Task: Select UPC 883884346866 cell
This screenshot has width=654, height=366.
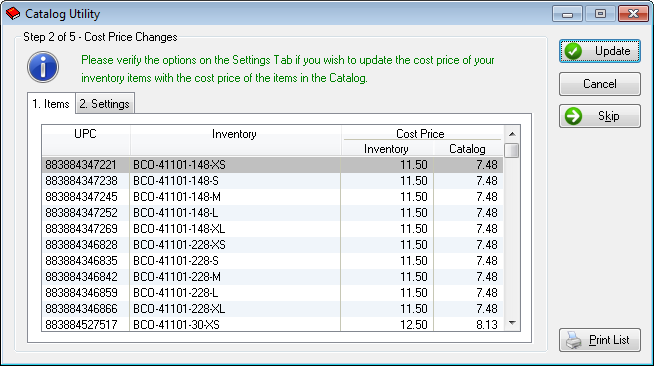Action: tap(86, 309)
